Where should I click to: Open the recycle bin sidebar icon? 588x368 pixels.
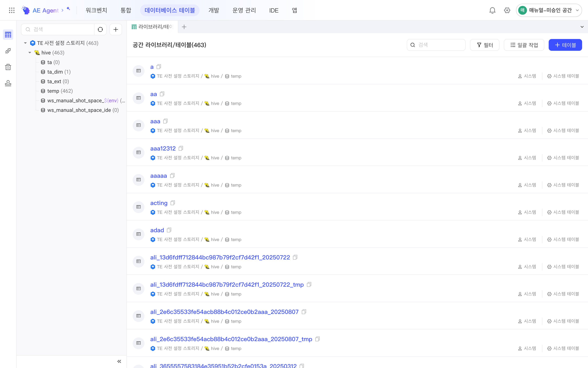[8, 67]
